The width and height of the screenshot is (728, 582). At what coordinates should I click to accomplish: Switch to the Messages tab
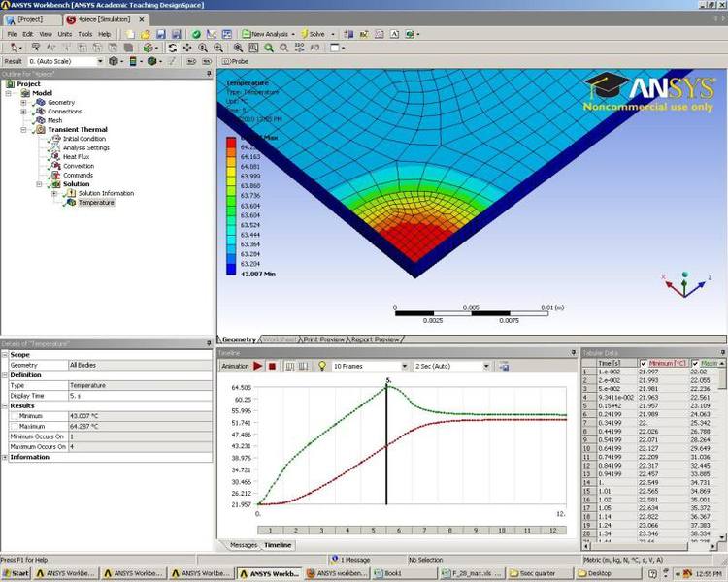(x=244, y=545)
